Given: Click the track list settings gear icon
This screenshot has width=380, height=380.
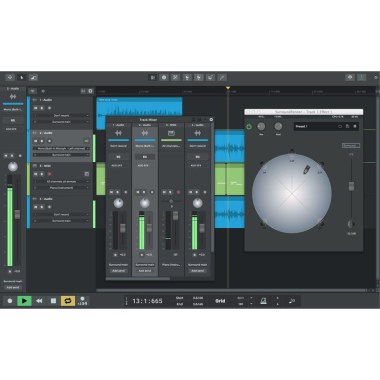Looking at the screenshot, I should pos(90,91).
